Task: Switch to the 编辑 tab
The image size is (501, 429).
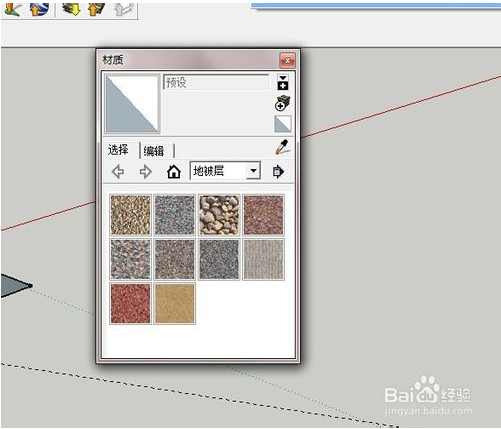Action: [154, 151]
